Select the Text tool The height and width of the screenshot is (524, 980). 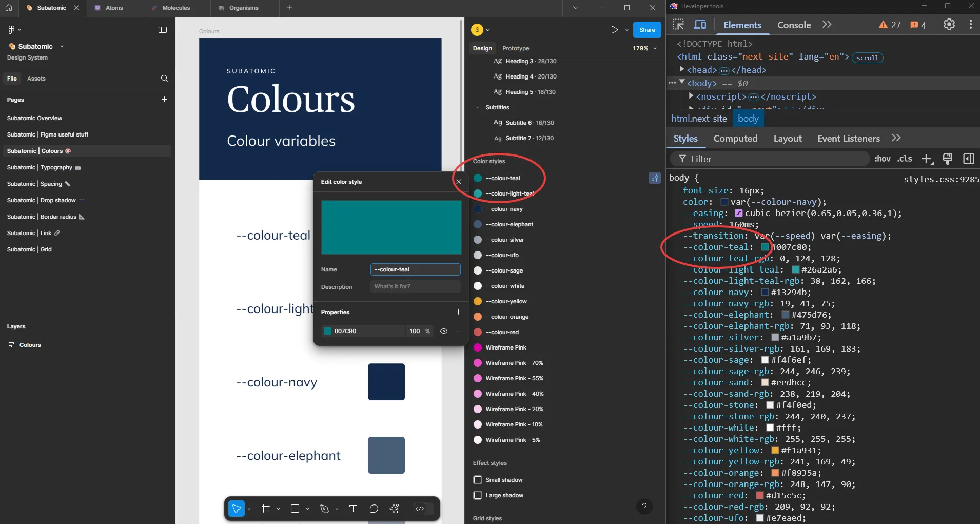point(353,509)
